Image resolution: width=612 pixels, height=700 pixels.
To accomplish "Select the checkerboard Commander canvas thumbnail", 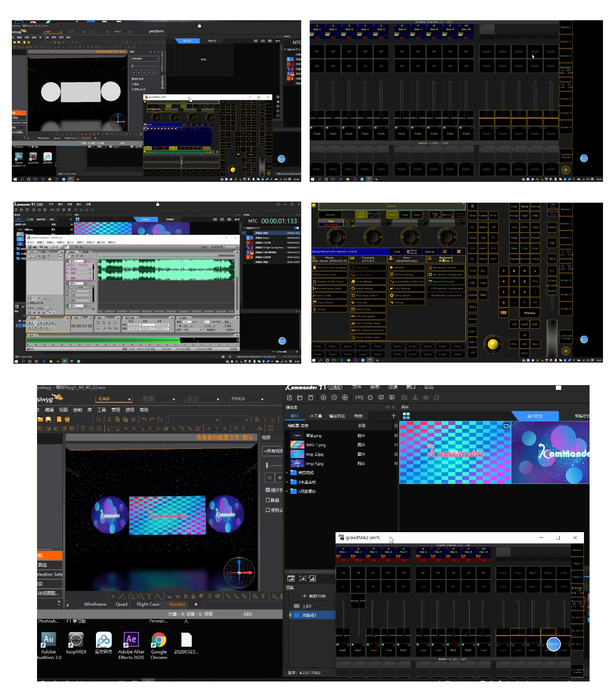I will click(455, 452).
